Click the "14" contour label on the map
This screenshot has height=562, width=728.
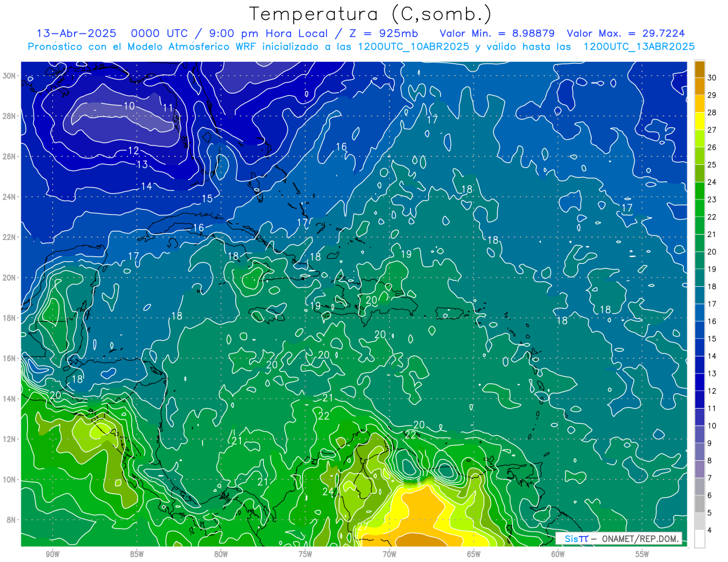point(147,187)
